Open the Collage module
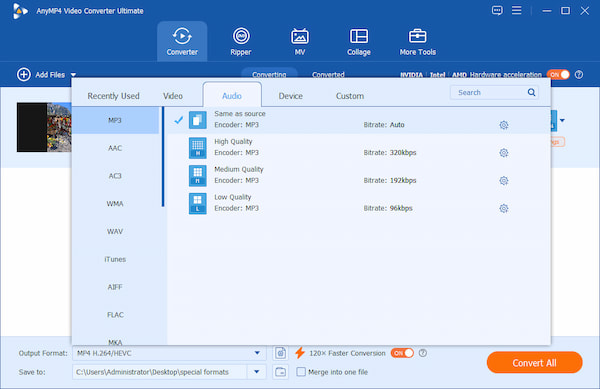Screen dimensions: 600x389 359,41
